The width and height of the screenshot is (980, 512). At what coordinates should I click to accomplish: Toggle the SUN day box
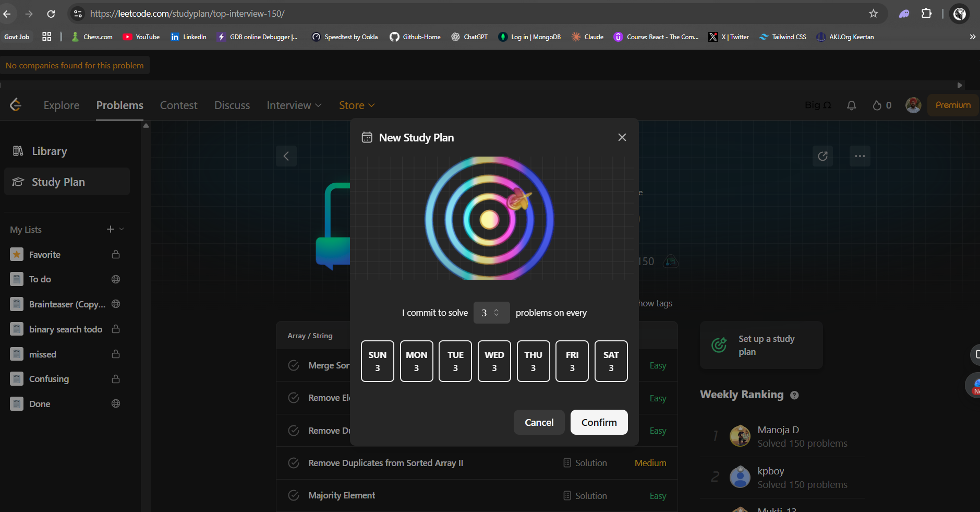click(377, 361)
